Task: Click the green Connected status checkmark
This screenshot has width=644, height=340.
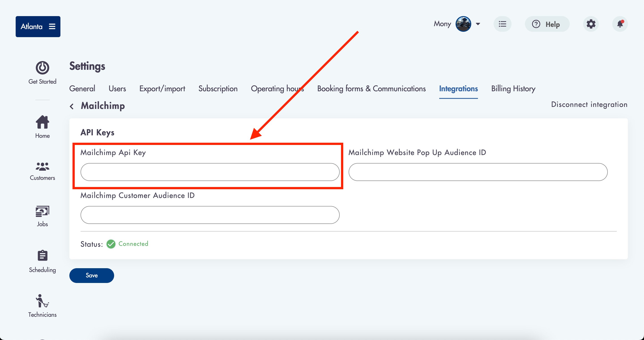Action: [x=111, y=244]
